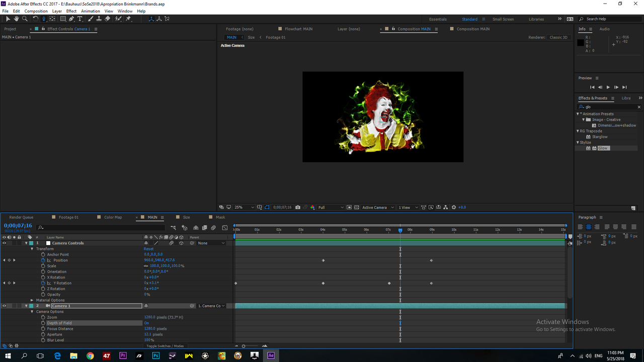The height and width of the screenshot is (362, 644).
Task: Click the timeline zoom slider
Action: click(x=244, y=346)
